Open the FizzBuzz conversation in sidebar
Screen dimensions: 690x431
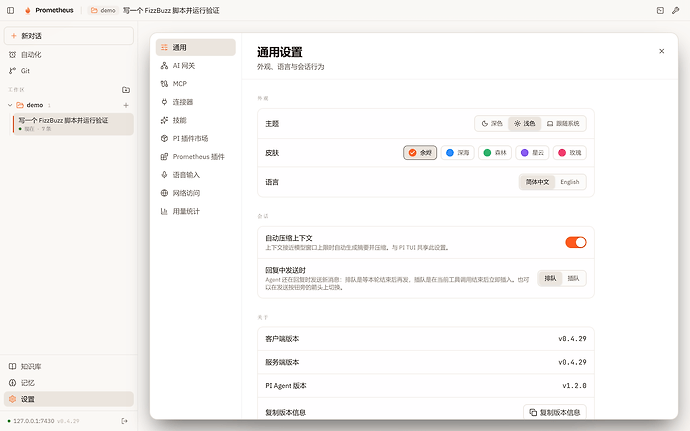[73, 124]
